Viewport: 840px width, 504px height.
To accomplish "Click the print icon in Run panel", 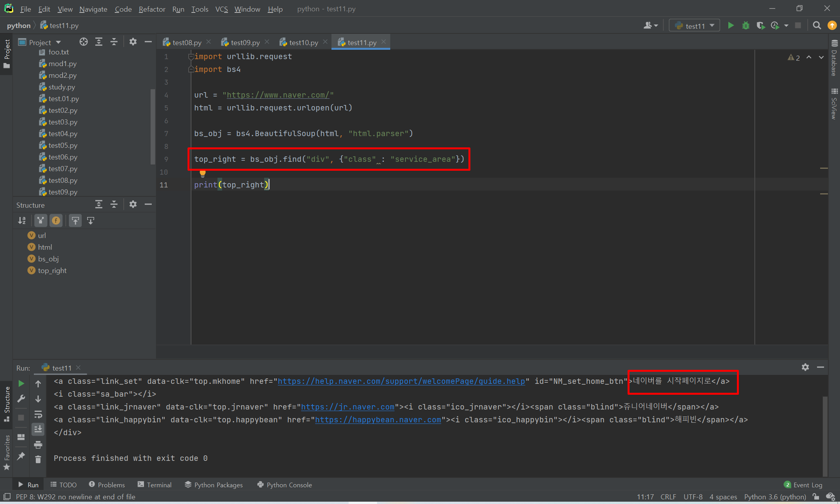I will [x=38, y=444].
